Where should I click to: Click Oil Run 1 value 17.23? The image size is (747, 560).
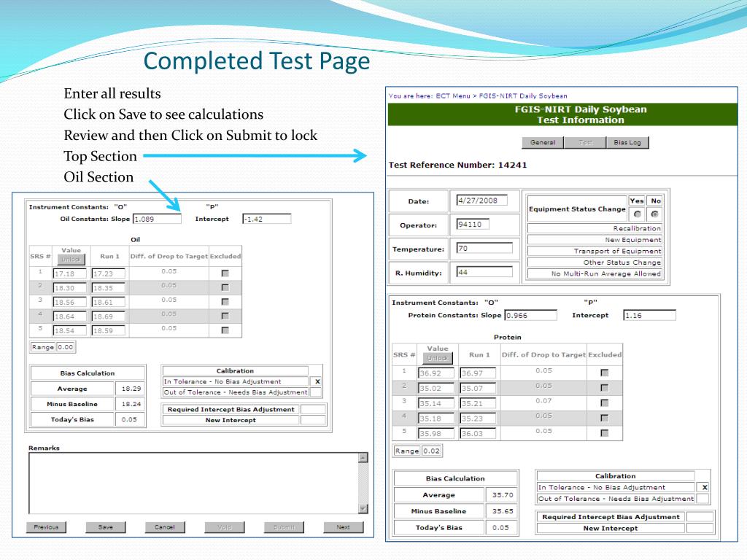point(108,274)
